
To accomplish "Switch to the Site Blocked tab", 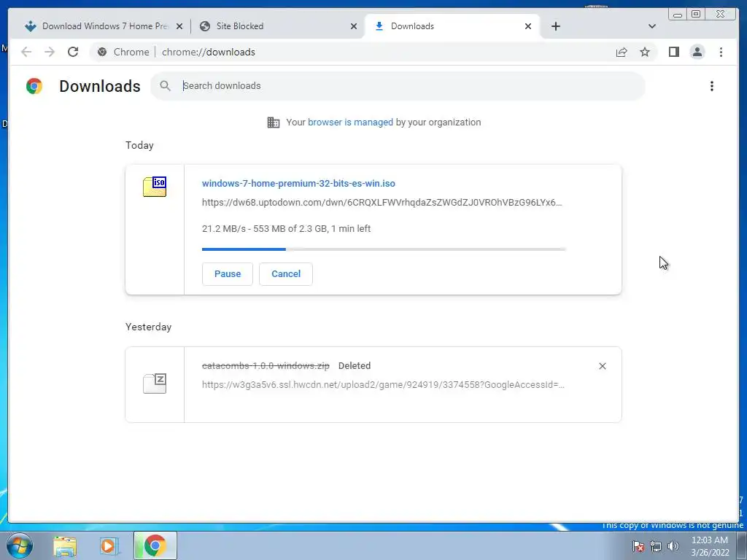I will point(278,26).
